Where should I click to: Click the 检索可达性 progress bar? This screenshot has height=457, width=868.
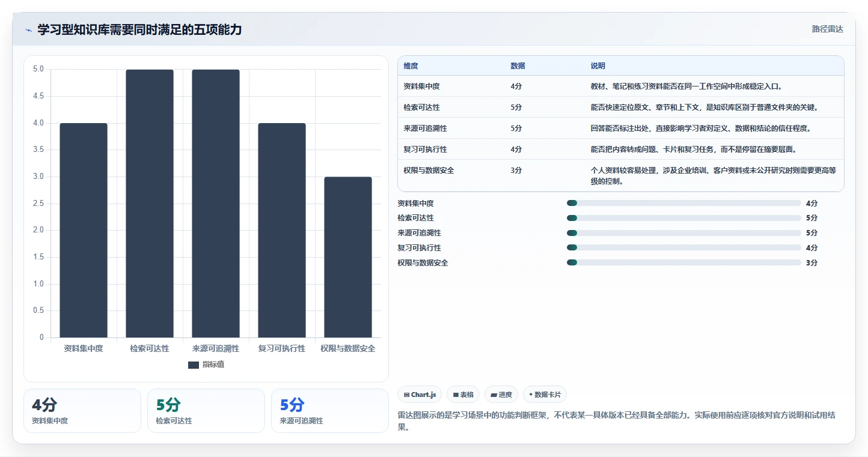pyautogui.click(x=684, y=218)
